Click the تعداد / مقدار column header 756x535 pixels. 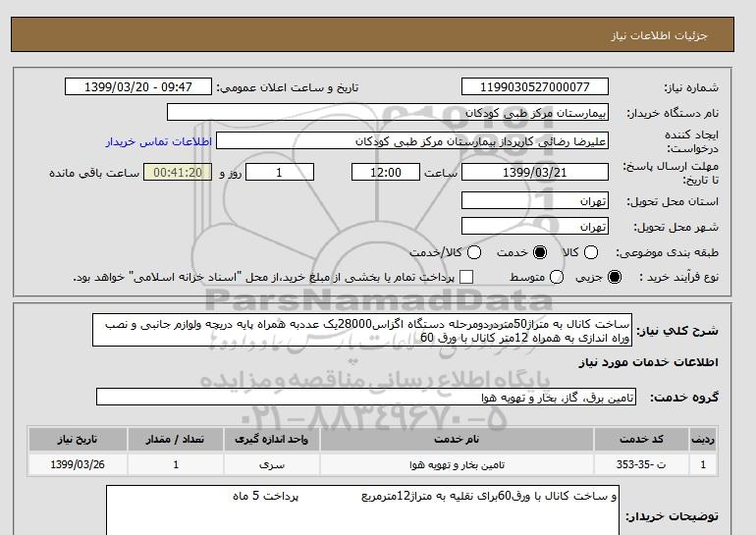point(176,439)
